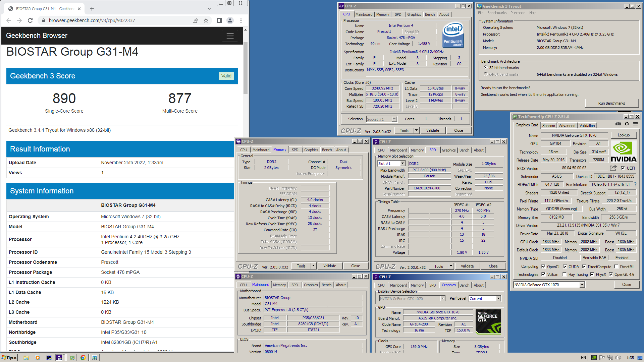Open Tools dropdown arrow in SPD tab window
644x362 pixels.
(451, 266)
